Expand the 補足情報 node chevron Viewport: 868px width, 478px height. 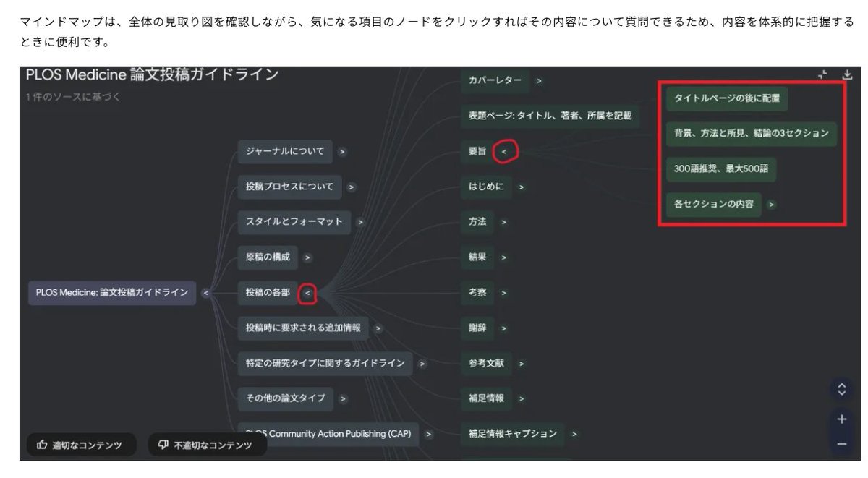pos(521,398)
